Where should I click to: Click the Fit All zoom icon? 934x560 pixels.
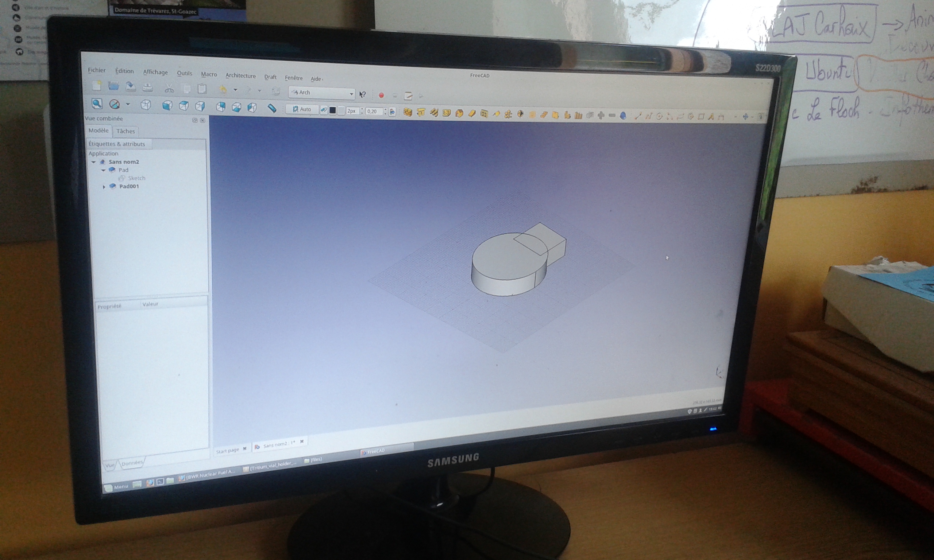[97, 104]
